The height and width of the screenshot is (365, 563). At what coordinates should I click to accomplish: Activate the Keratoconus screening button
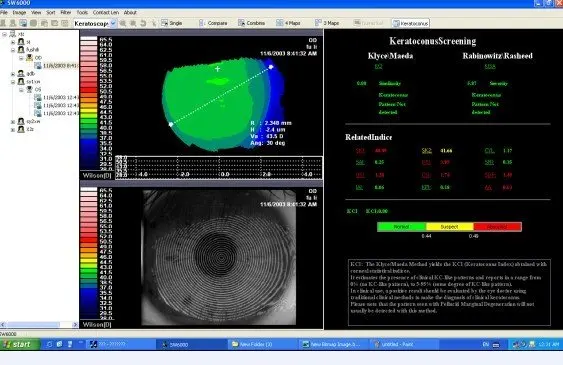pos(410,23)
